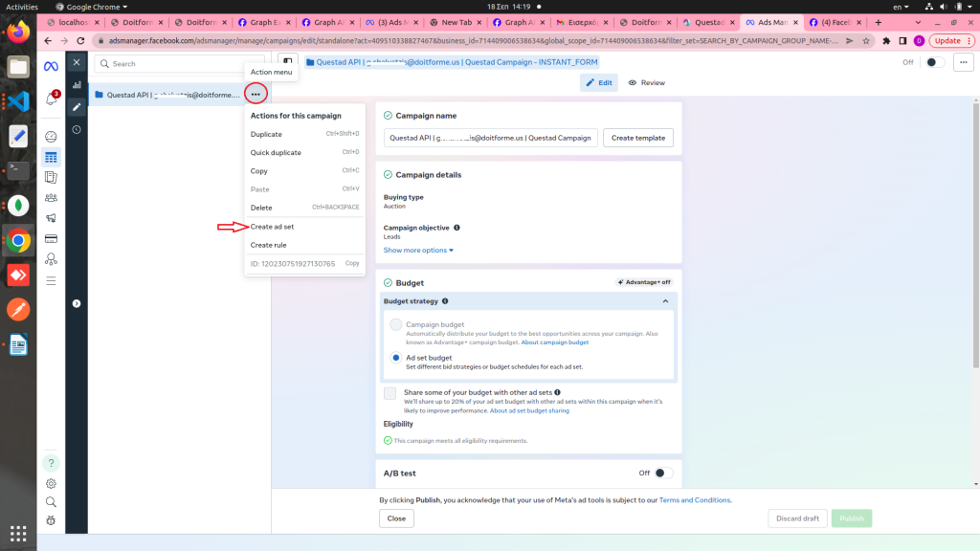Toggle the campaign Off switch at top
Screen dimensions: 980x551
click(x=933, y=62)
